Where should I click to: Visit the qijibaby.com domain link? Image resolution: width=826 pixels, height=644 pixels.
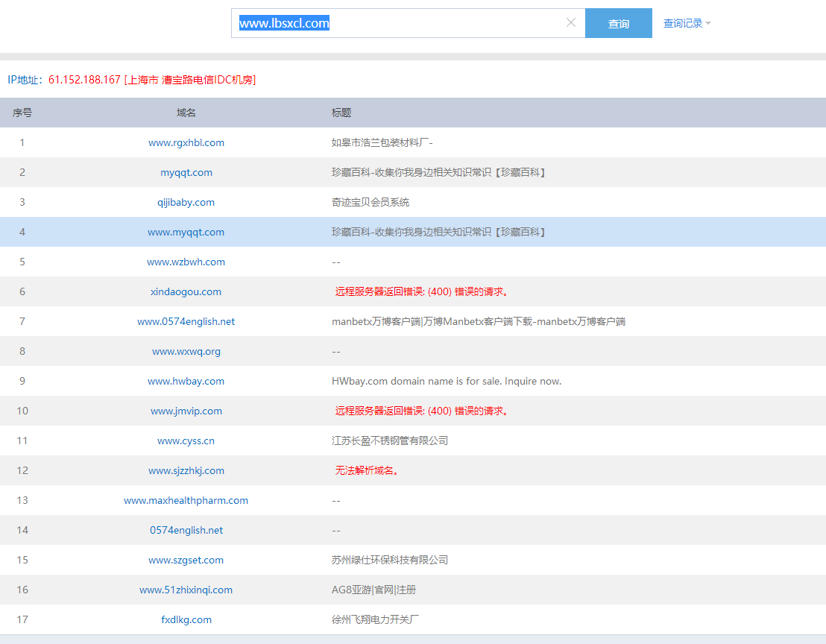coord(186,202)
